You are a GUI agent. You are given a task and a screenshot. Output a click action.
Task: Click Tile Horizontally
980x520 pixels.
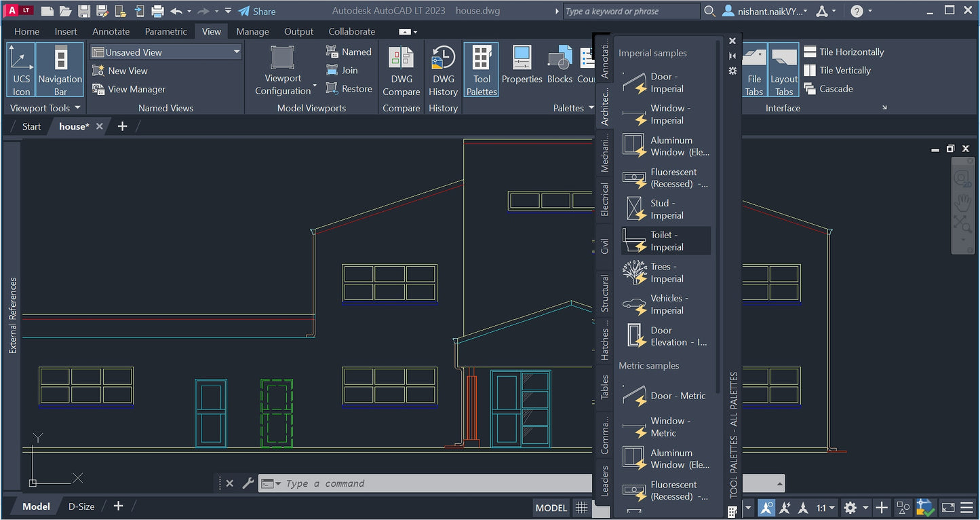click(x=844, y=52)
